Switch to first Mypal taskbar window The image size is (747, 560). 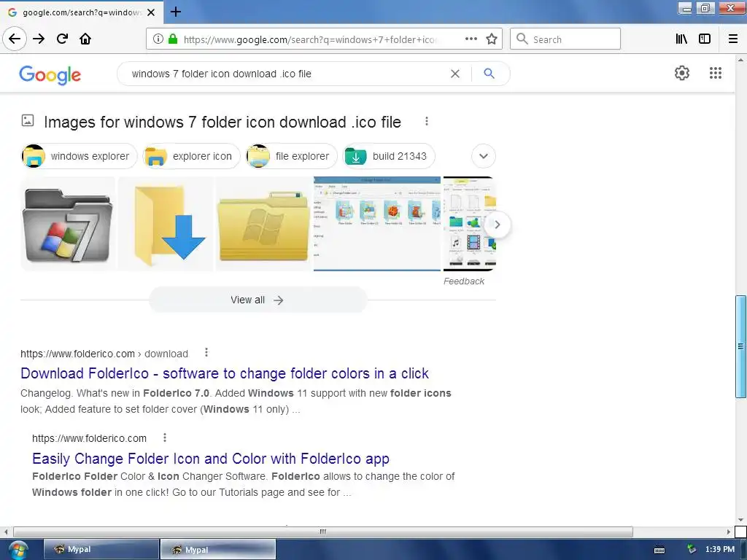click(101, 549)
